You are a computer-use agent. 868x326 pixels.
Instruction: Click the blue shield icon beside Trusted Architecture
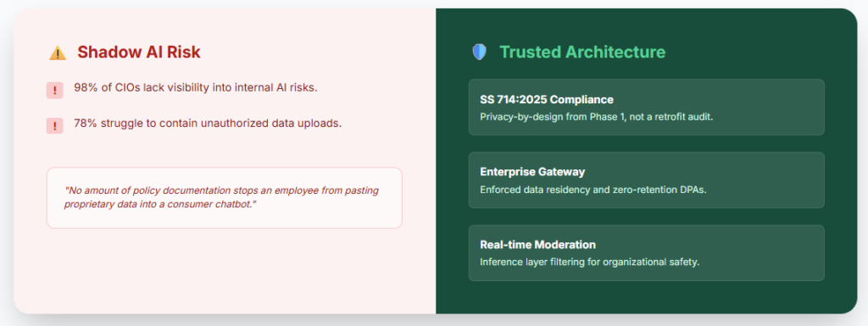479,52
